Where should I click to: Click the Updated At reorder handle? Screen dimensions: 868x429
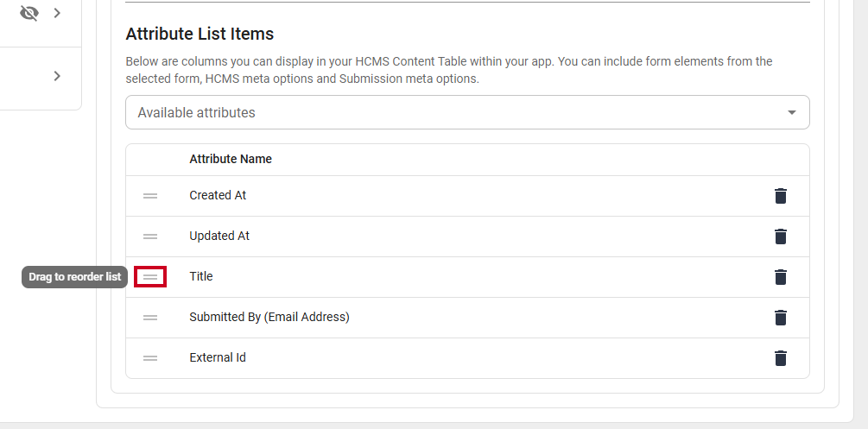click(x=150, y=237)
